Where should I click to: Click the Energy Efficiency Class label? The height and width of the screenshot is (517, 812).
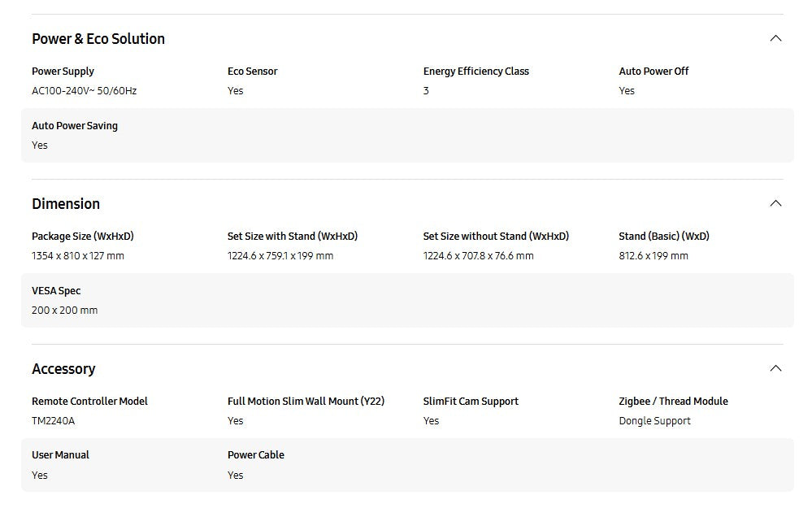pos(475,72)
